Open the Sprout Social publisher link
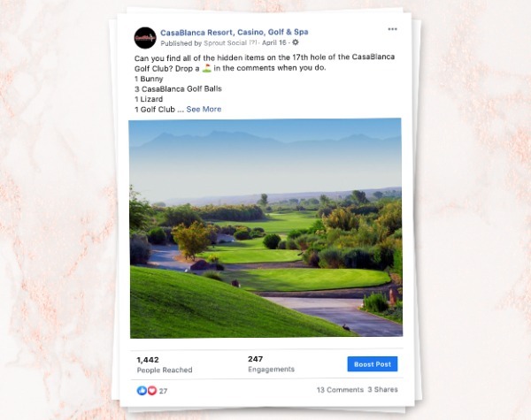Screen dimensions: 531x420 (225, 43)
